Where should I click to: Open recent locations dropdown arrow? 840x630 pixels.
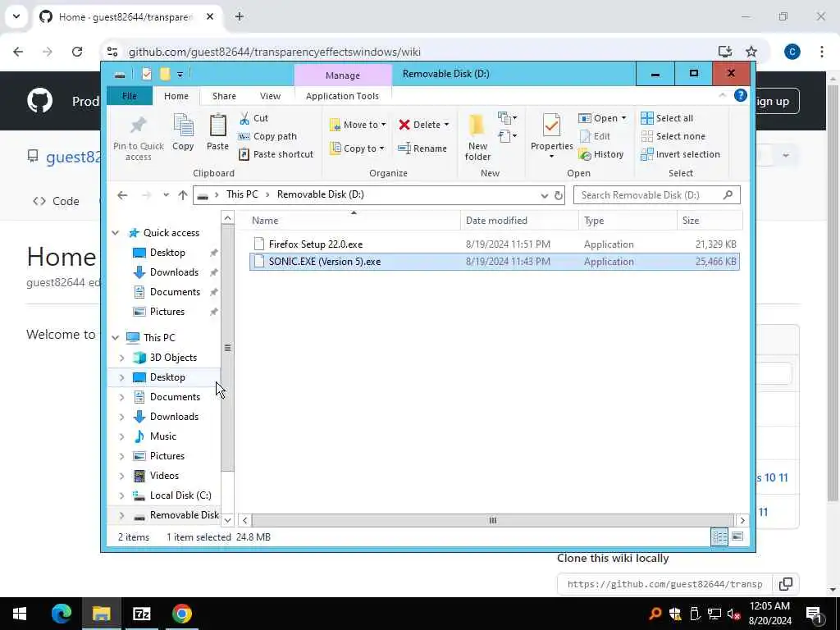(166, 195)
